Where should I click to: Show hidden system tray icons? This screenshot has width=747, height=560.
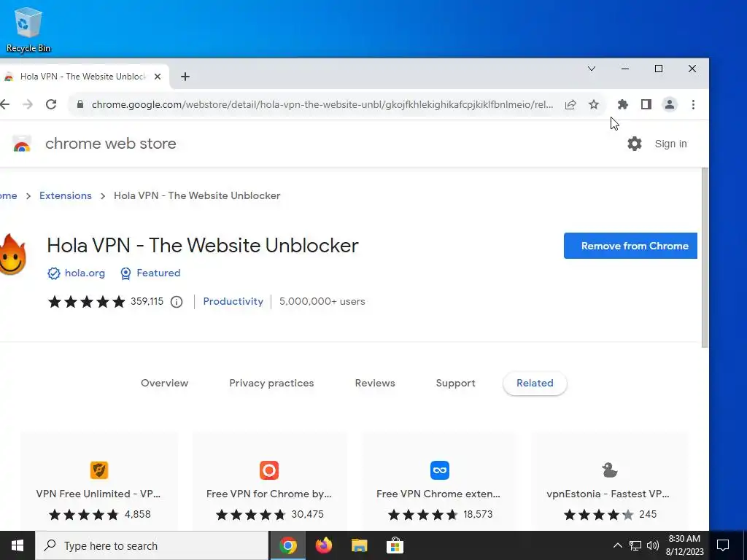pos(617,545)
